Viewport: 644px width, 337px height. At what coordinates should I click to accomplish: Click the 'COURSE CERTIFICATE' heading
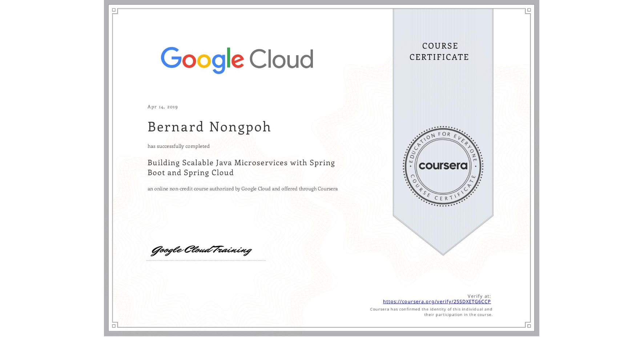point(438,52)
